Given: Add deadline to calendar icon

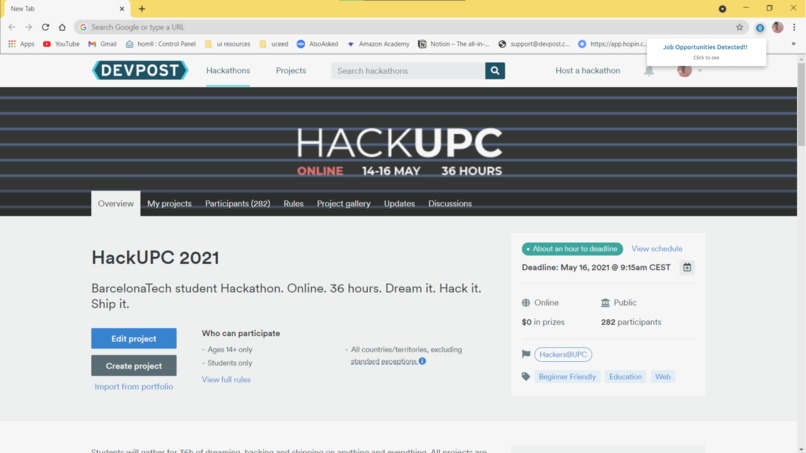Looking at the screenshot, I should click(687, 267).
